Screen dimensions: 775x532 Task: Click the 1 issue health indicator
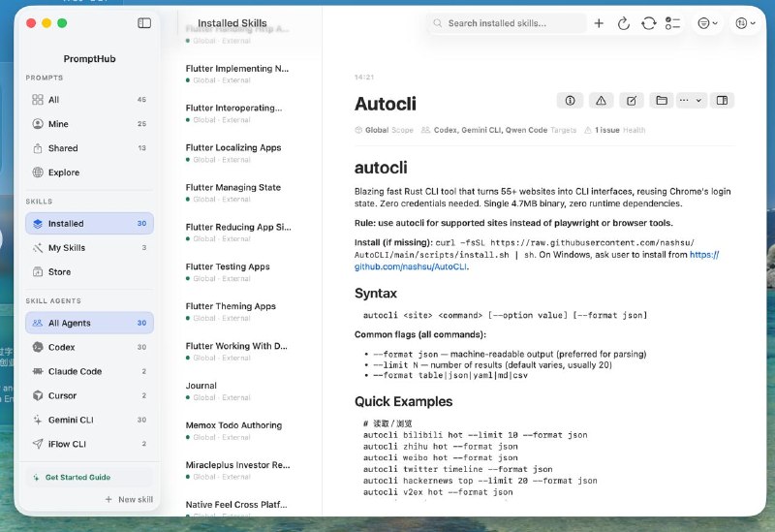coord(614,130)
